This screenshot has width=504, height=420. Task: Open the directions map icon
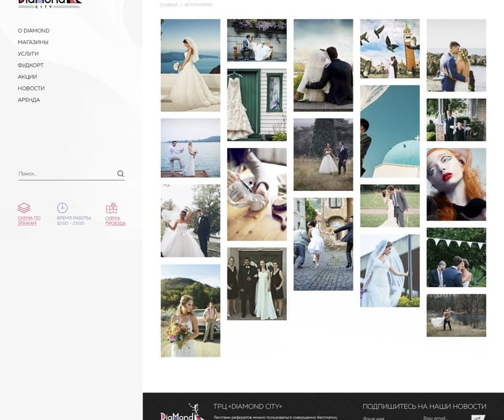[x=111, y=208]
